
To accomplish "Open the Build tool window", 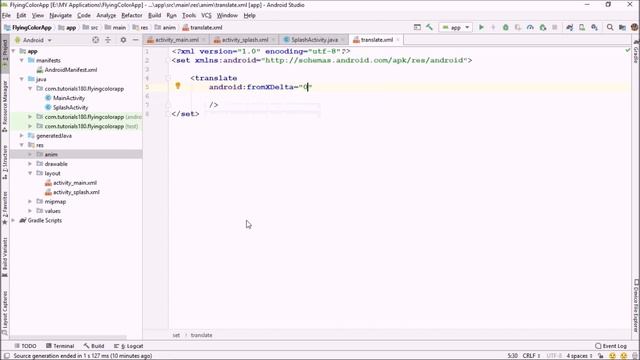I will click(x=94, y=346).
